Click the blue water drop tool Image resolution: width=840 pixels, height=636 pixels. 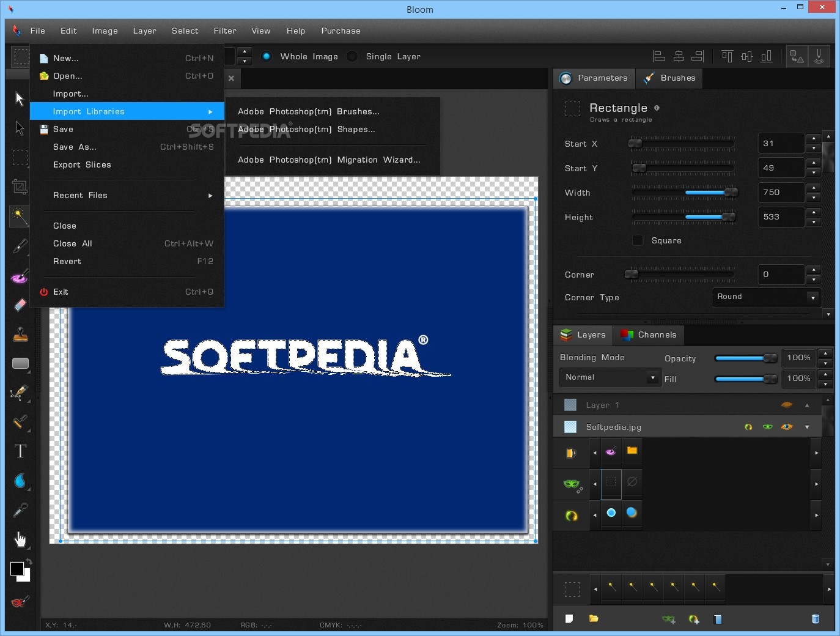point(20,481)
